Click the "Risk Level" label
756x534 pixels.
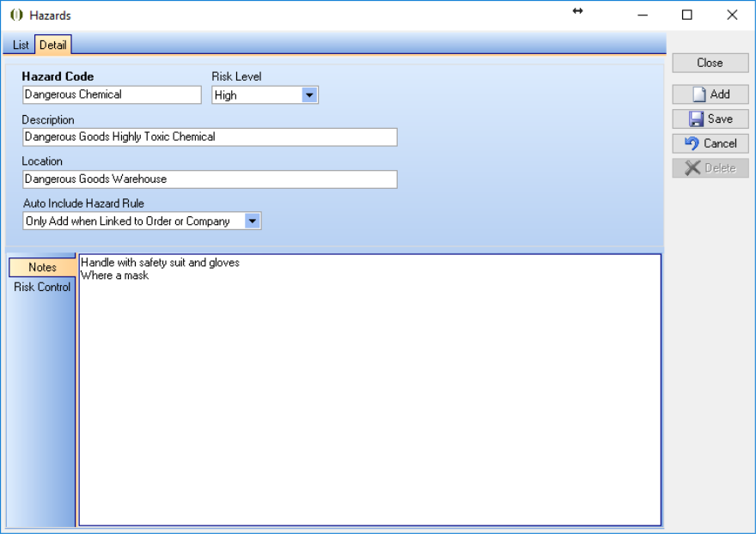pos(236,76)
